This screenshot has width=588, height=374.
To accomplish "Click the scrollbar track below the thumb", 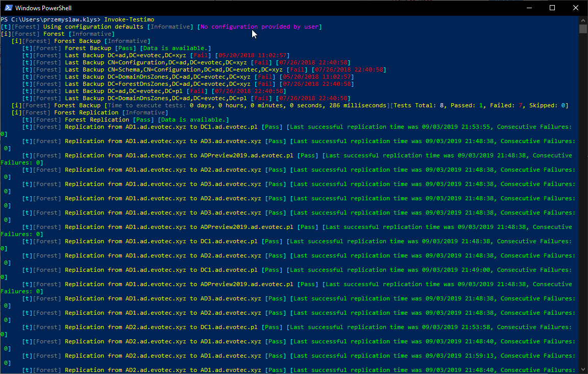I will tap(583, 204).
